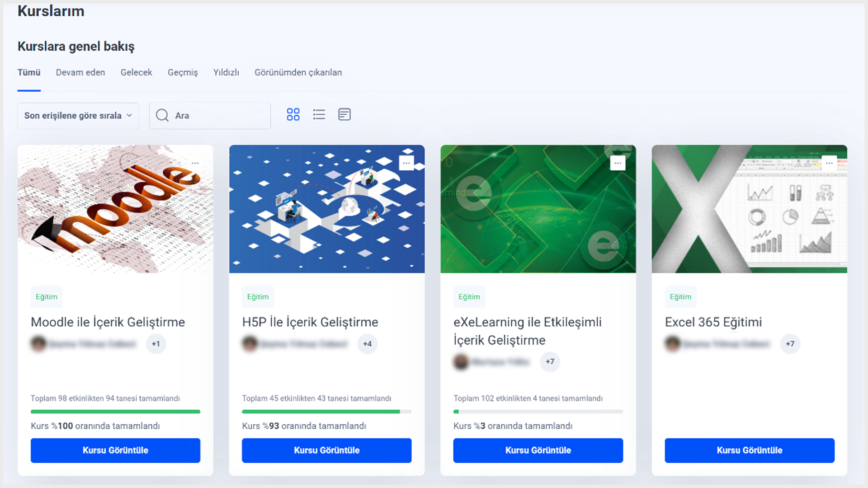Switch to card grid view icon

point(293,115)
